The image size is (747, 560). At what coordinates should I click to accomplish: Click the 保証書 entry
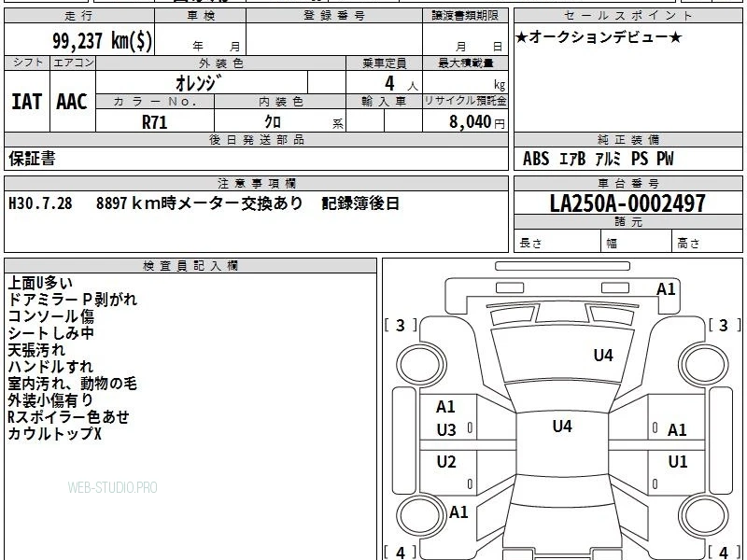tap(32, 159)
